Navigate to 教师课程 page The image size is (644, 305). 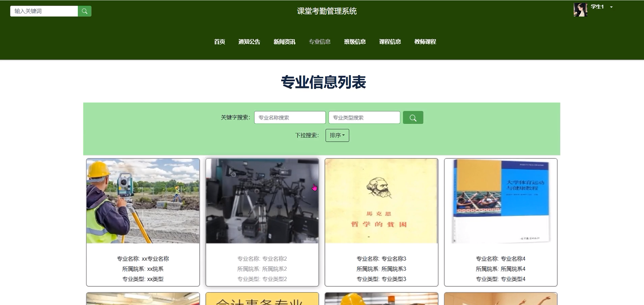click(x=425, y=42)
